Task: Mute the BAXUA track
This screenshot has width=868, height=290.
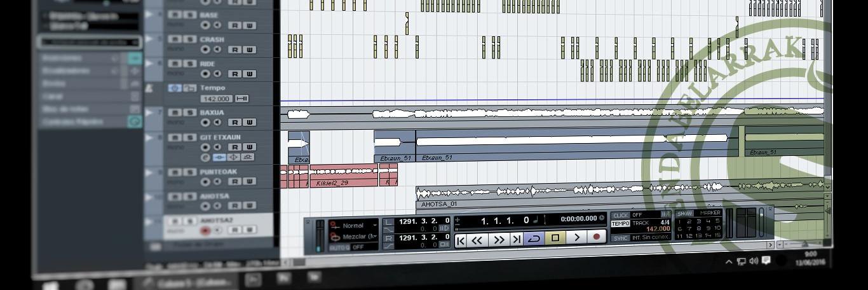Action: [x=175, y=113]
